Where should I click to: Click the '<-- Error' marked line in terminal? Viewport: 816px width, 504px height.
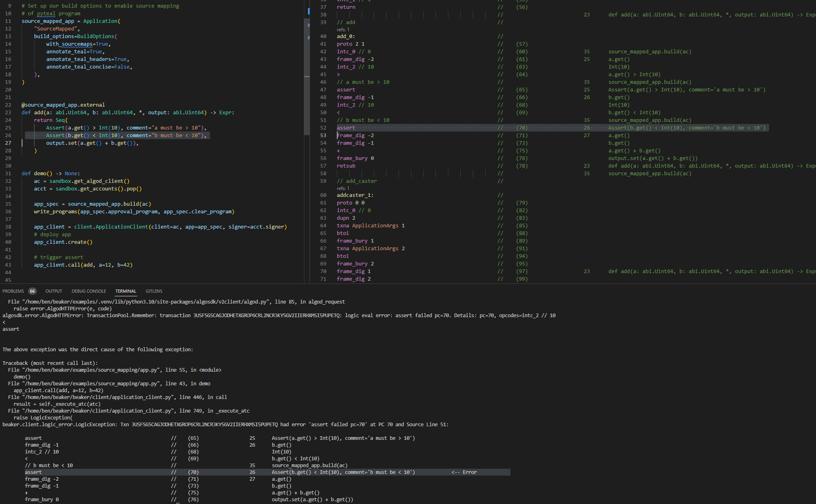267,472
